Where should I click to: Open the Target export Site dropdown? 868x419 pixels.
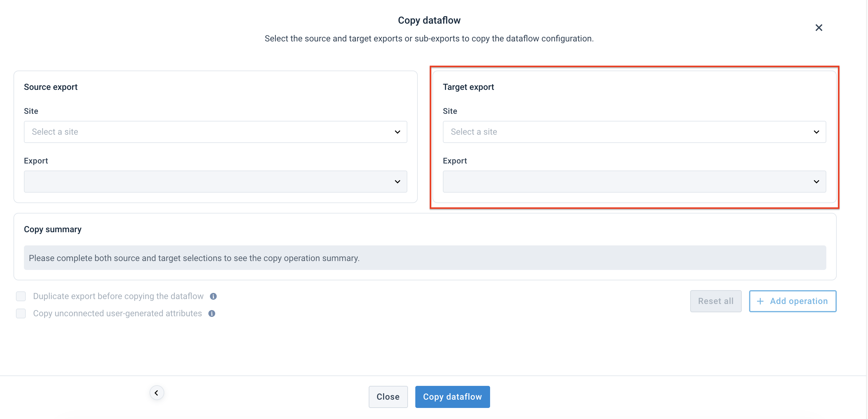point(634,132)
